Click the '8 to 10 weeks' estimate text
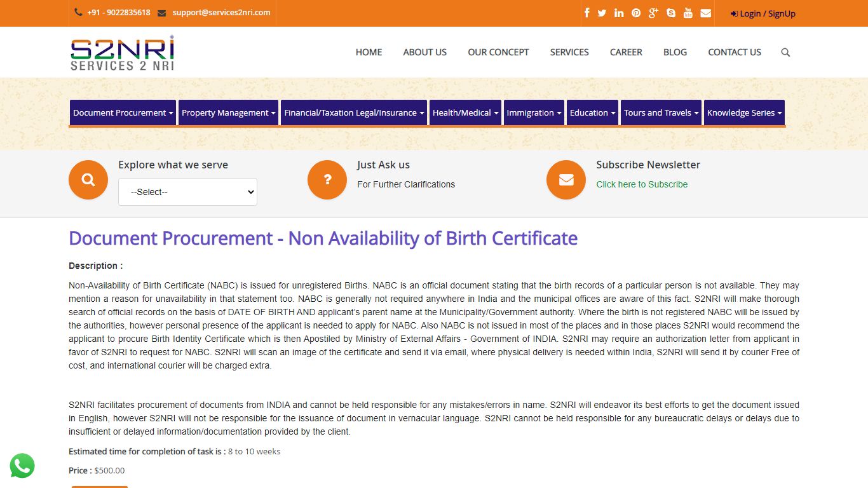Screen dimensions: 868x488 [254, 452]
